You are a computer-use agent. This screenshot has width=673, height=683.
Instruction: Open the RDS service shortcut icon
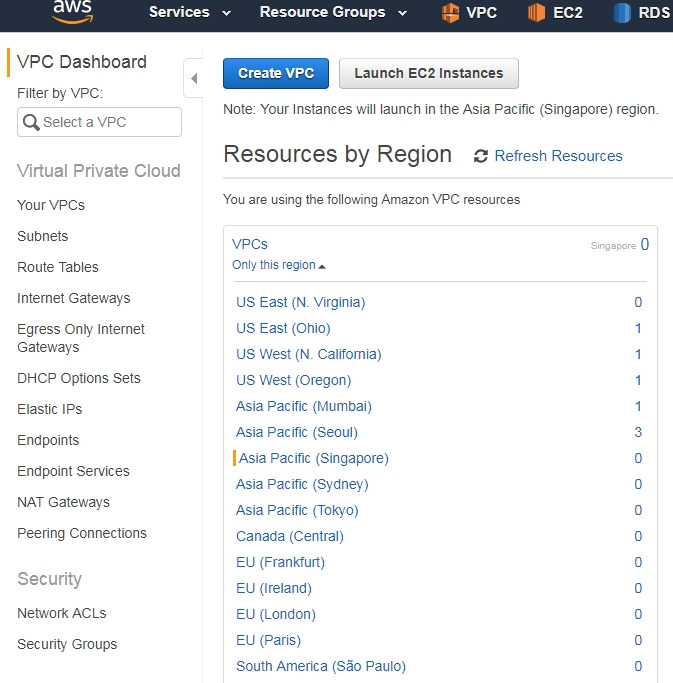tap(622, 12)
